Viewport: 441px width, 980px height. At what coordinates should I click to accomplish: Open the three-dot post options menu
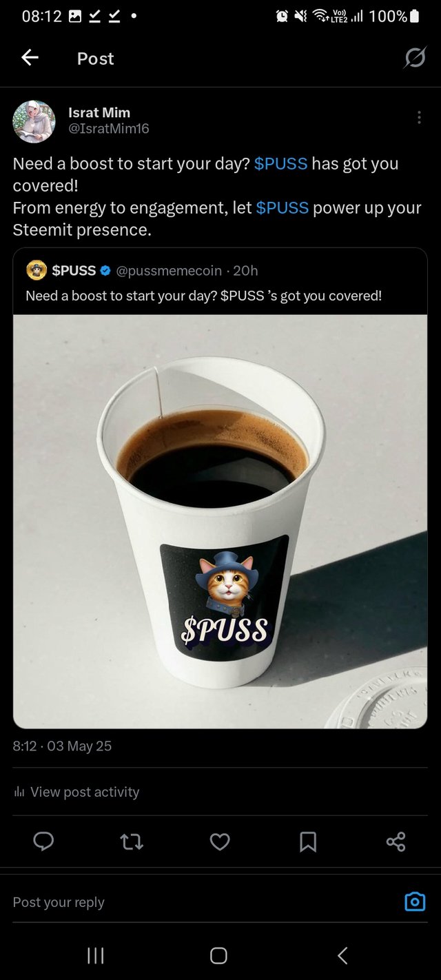click(x=419, y=118)
